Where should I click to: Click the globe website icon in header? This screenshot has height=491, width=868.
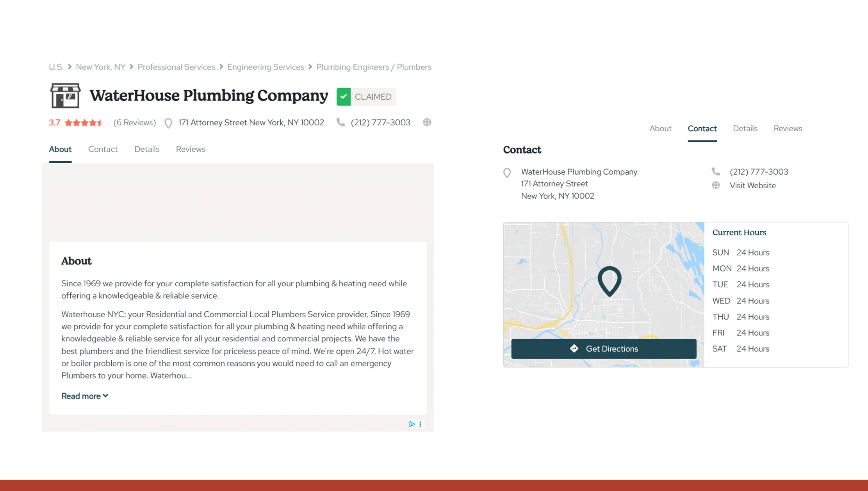click(x=427, y=123)
